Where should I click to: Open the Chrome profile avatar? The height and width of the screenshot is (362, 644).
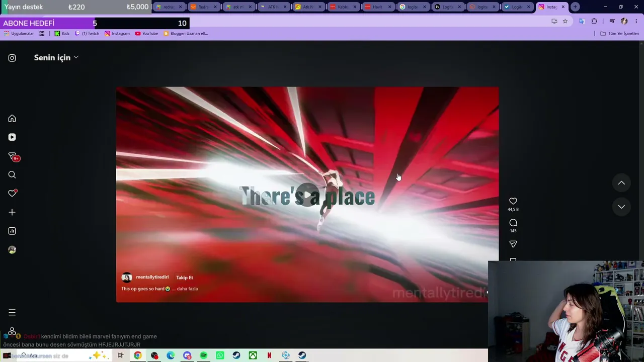[624, 21]
